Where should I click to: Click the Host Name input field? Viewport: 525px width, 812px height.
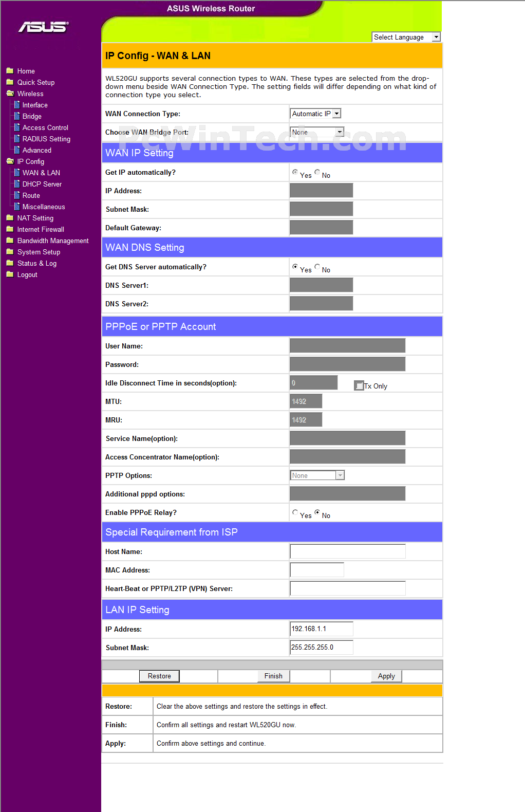(348, 551)
